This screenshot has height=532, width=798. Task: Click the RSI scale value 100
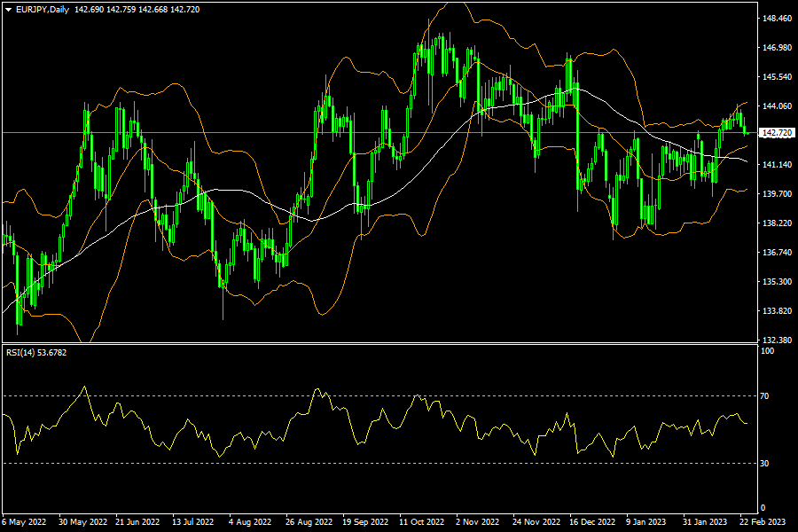(x=767, y=351)
